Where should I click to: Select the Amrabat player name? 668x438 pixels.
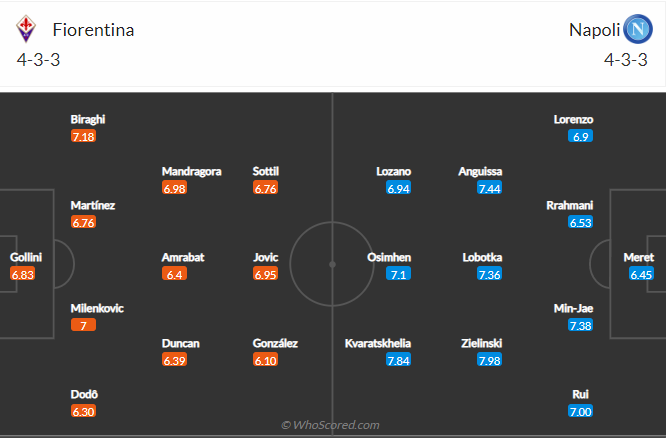[x=183, y=257]
